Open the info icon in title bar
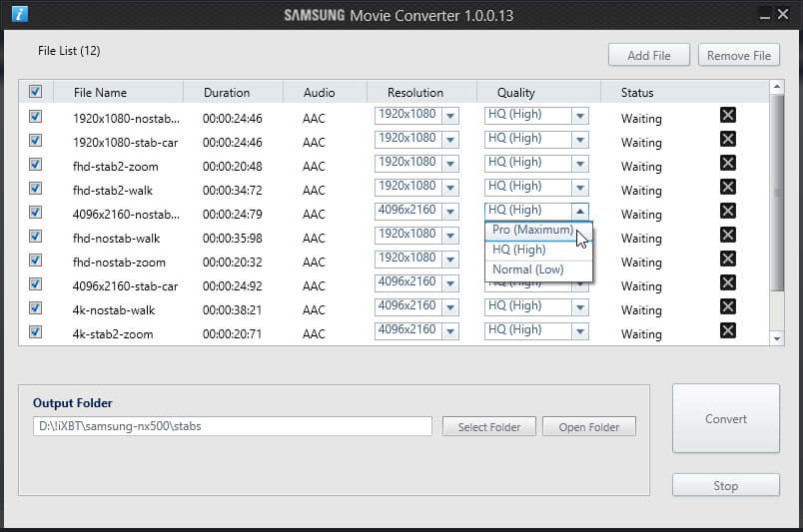The width and height of the screenshot is (803, 532). (19, 13)
